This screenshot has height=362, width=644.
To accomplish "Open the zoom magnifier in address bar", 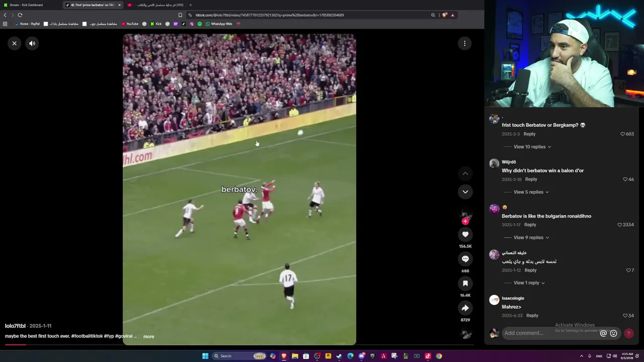I will (433, 15).
